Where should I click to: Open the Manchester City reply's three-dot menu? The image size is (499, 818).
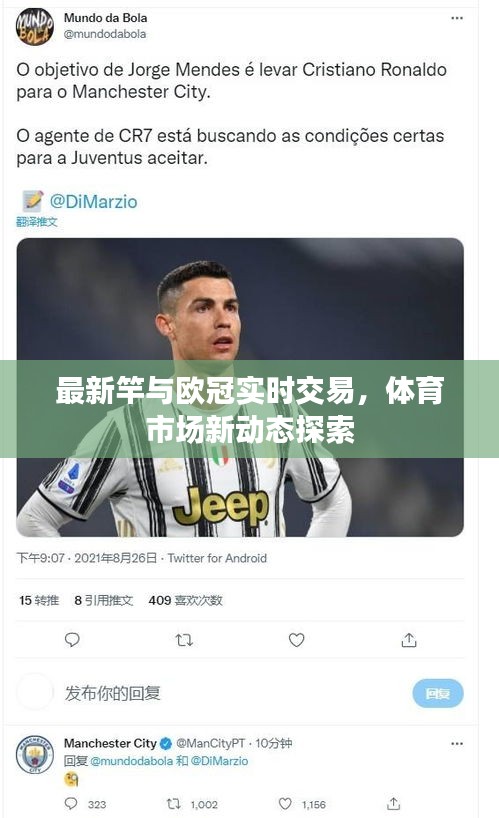[457, 743]
